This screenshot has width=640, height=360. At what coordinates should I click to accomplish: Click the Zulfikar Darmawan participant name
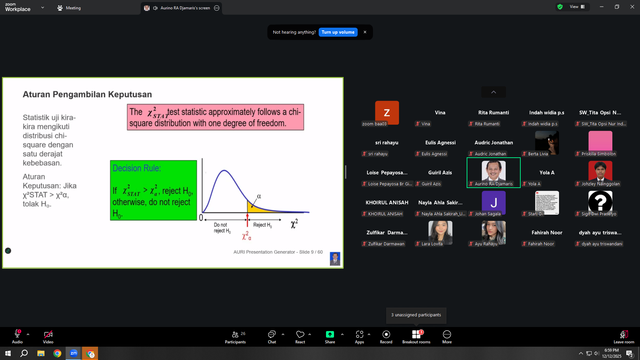[x=387, y=233]
